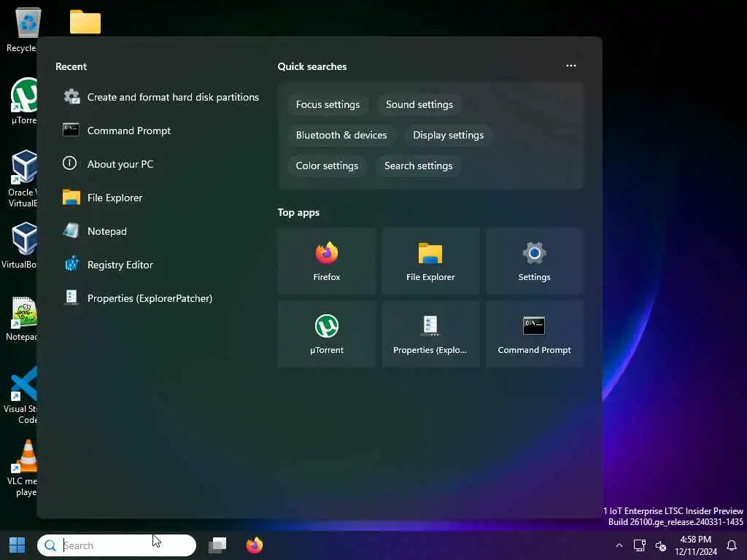747x560 pixels.
Task: Open Create and format hard disk partitions
Action: (x=161, y=97)
